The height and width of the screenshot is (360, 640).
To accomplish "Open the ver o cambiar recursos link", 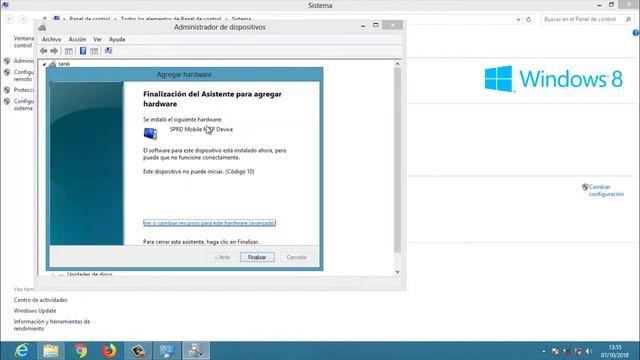I will (209, 223).
